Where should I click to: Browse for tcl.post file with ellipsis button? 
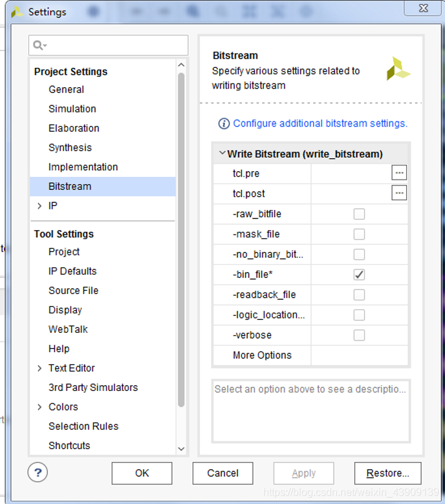[x=399, y=193]
